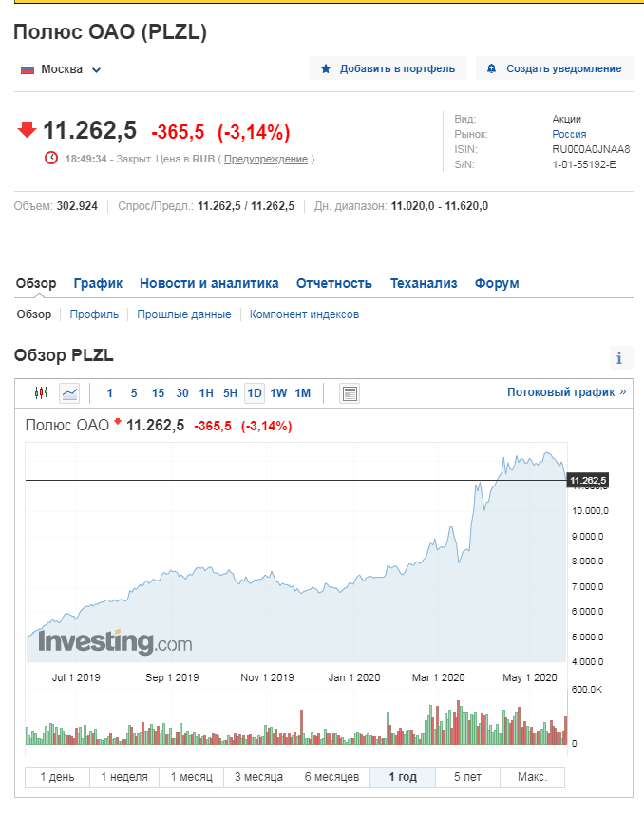Click the bell icon to create an alert
Image resolution: width=644 pixels, height=819 pixels.
click(492, 68)
